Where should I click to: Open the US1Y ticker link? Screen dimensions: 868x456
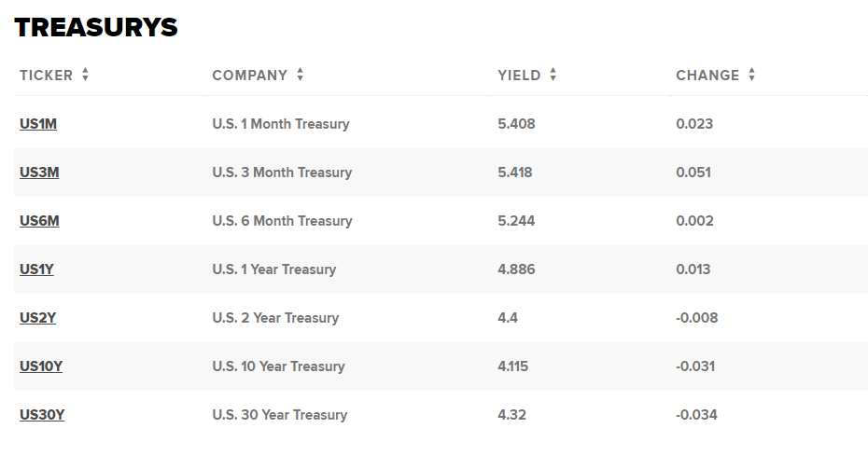point(36,269)
